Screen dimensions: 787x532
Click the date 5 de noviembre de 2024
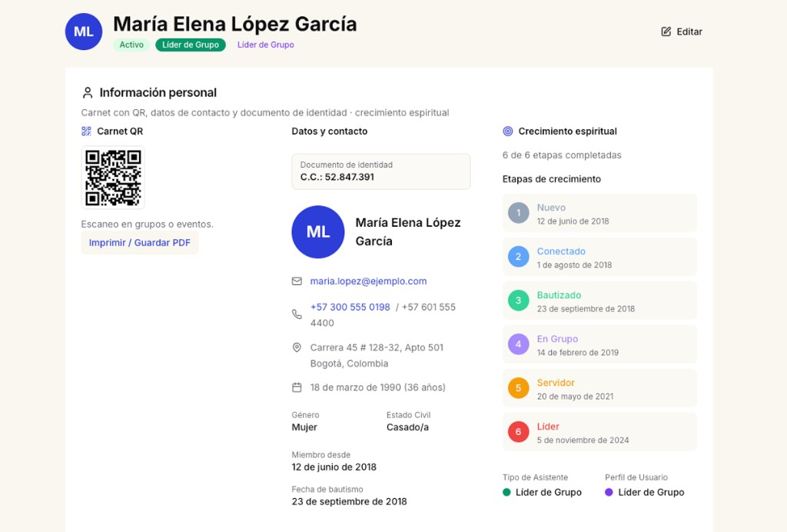583,441
